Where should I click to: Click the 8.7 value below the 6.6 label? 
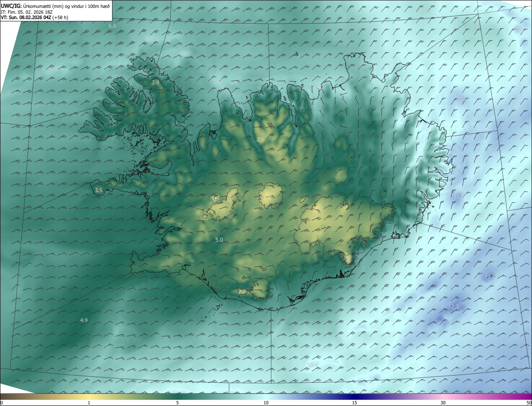coord(150,38)
